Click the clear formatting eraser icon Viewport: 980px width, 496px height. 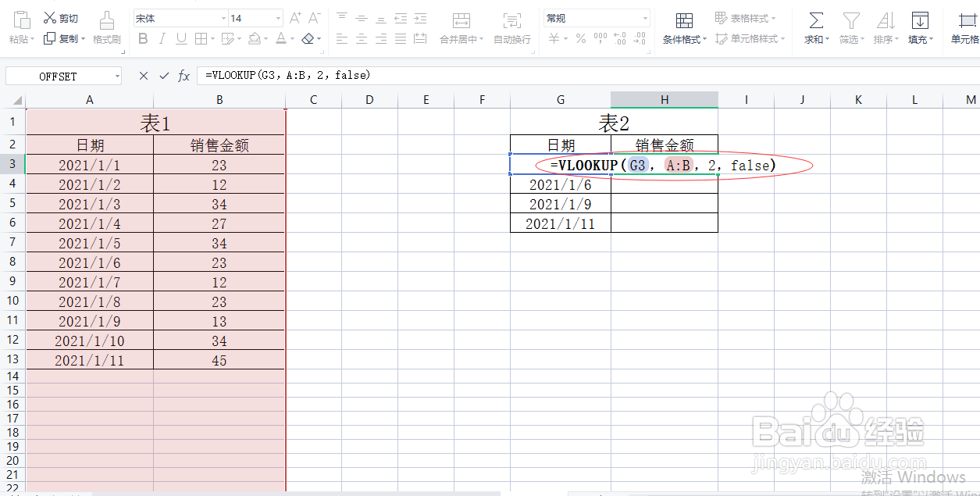point(308,38)
